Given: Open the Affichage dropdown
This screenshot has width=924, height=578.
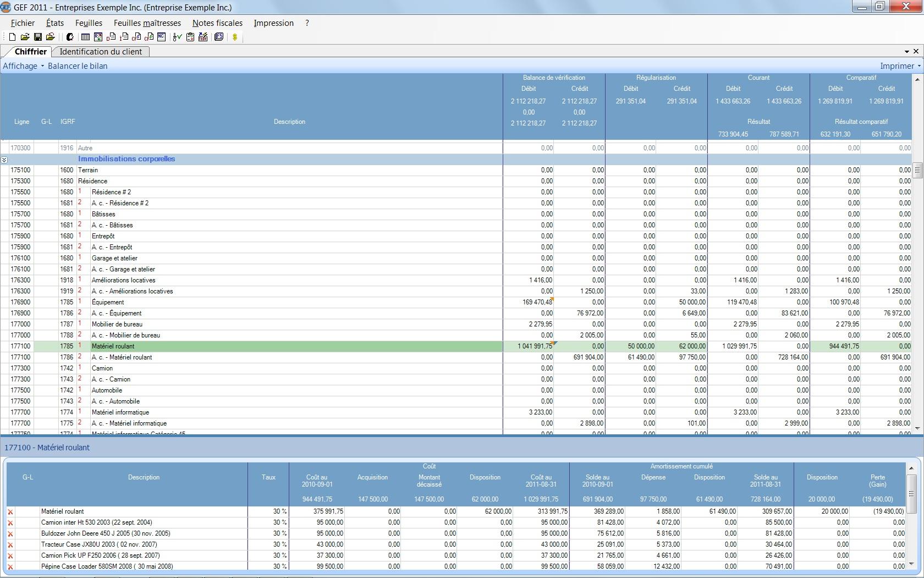Looking at the screenshot, I should (23, 66).
